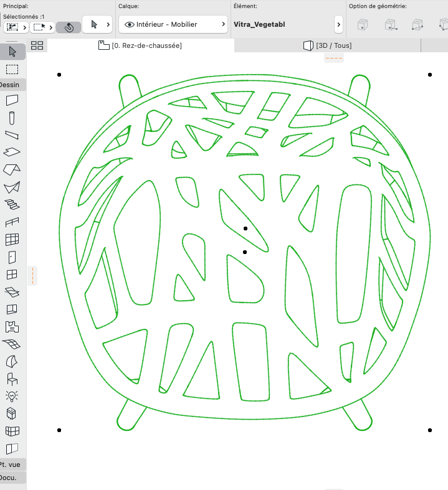Viewport: 448px width, 490px height.
Task: Select the Stair tool
Action: (12, 205)
